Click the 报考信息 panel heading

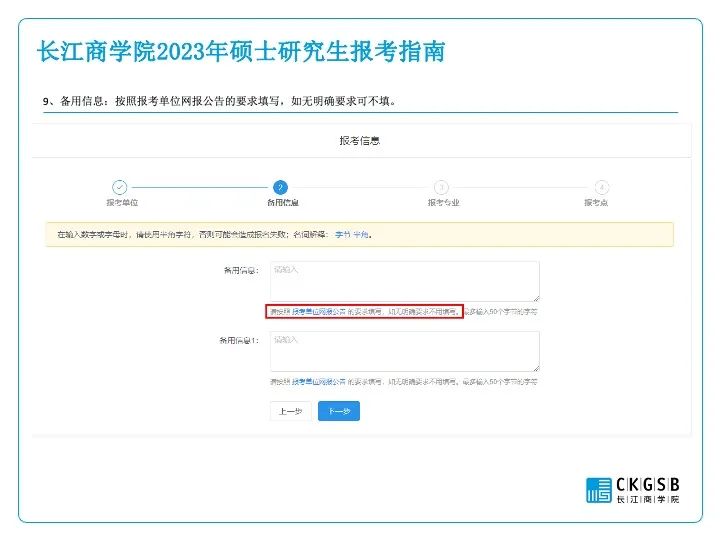pyautogui.click(x=360, y=141)
